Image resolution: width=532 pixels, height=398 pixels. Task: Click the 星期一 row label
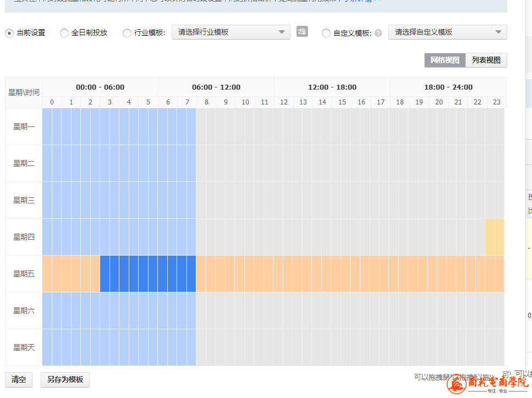(24, 127)
